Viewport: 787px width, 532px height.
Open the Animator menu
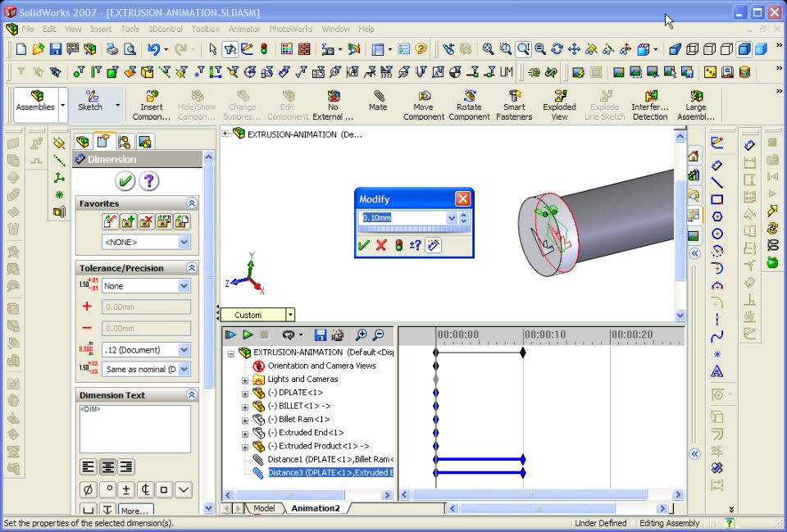[x=244, y=30]
